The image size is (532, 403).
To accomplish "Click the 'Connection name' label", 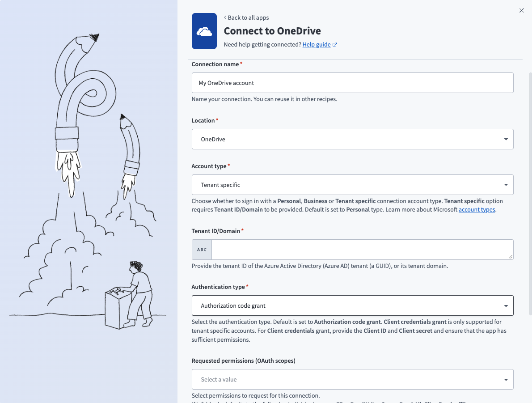I will click(215, 64).
